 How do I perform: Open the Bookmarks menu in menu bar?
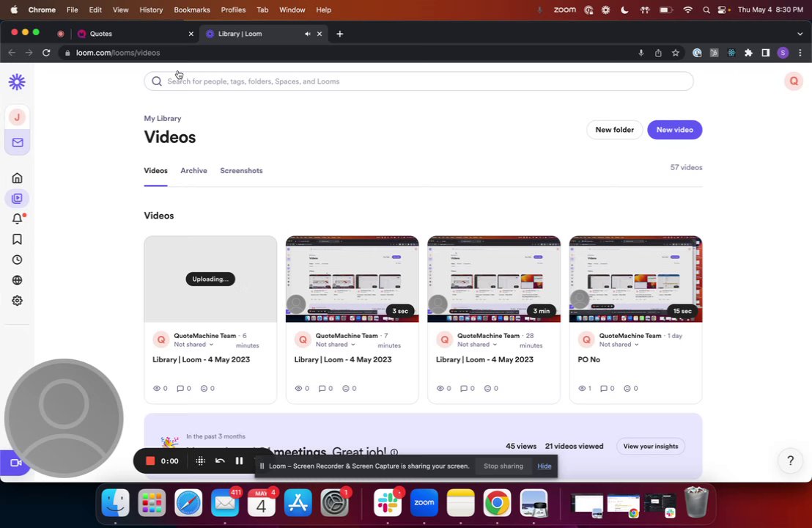click(x=191, y=10)
